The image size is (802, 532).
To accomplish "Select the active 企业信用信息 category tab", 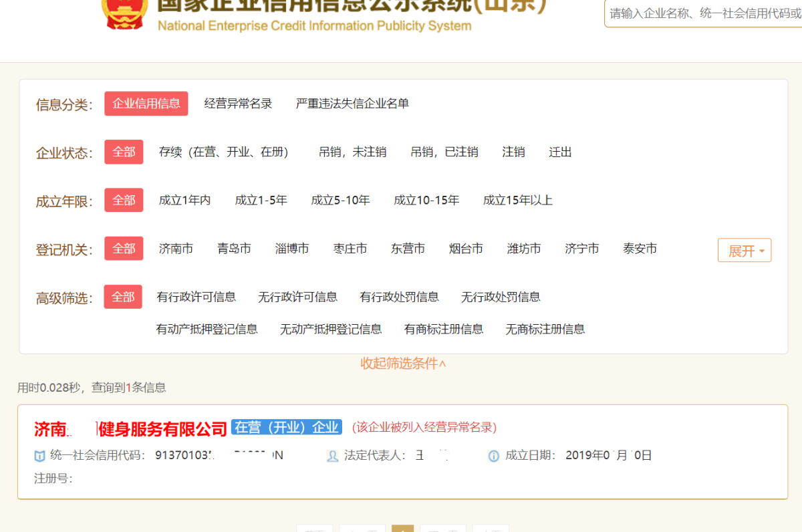I will pos(146,104).
